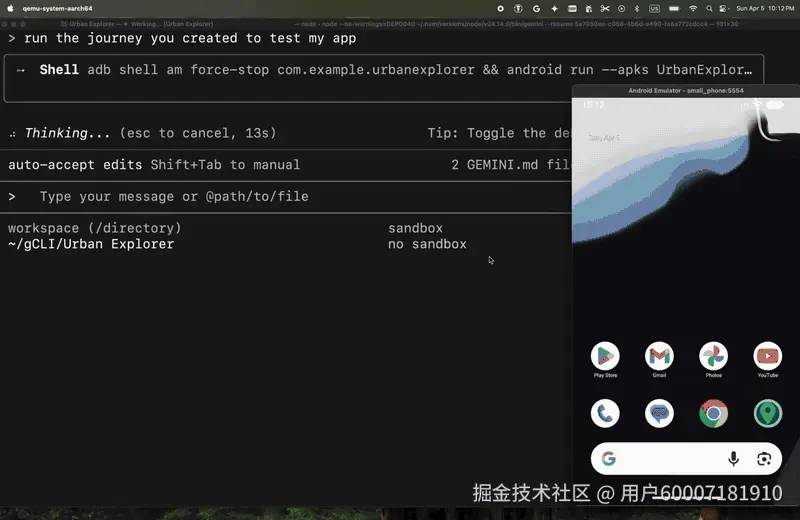Open the Wi-Fi status menu

pos(692,8)
